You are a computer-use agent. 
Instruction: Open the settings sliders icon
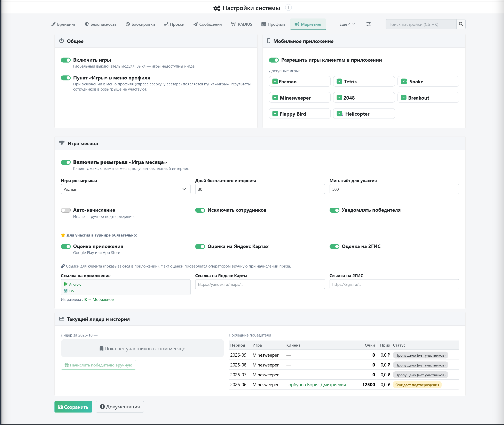[x=368, y=24]
